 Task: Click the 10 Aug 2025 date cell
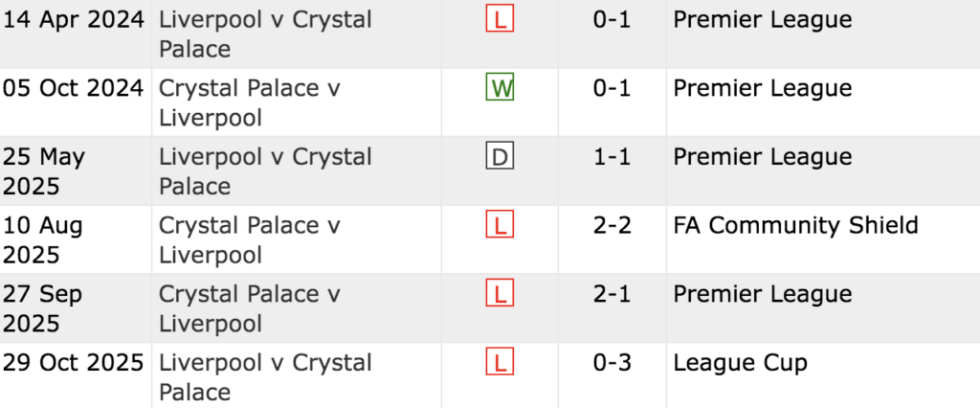click(x=43, y=239)
